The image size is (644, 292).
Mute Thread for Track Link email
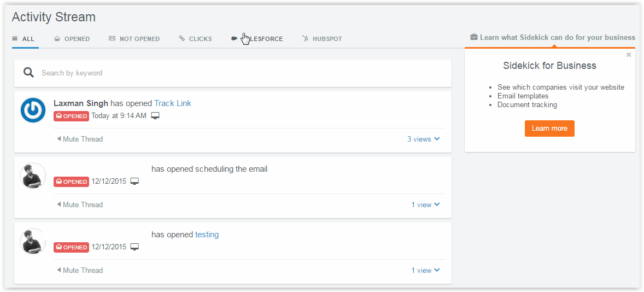pyautogui.click(x=80, y=139)
